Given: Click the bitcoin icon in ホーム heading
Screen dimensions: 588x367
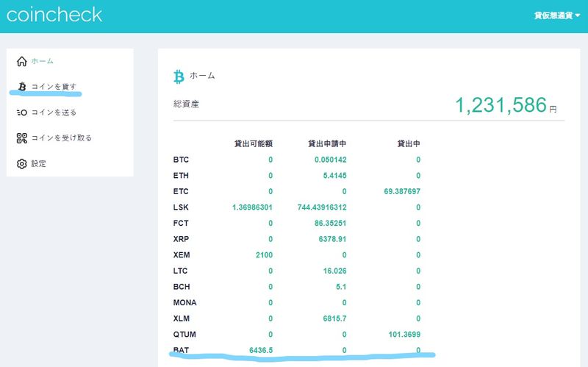Looking at the screenshot, I should pos(179,76).
